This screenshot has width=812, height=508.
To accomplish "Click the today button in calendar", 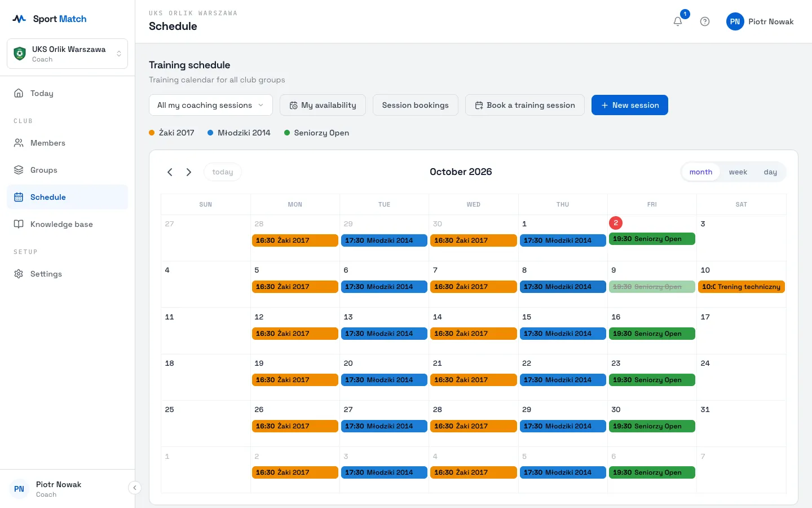I will coord(223,172).
